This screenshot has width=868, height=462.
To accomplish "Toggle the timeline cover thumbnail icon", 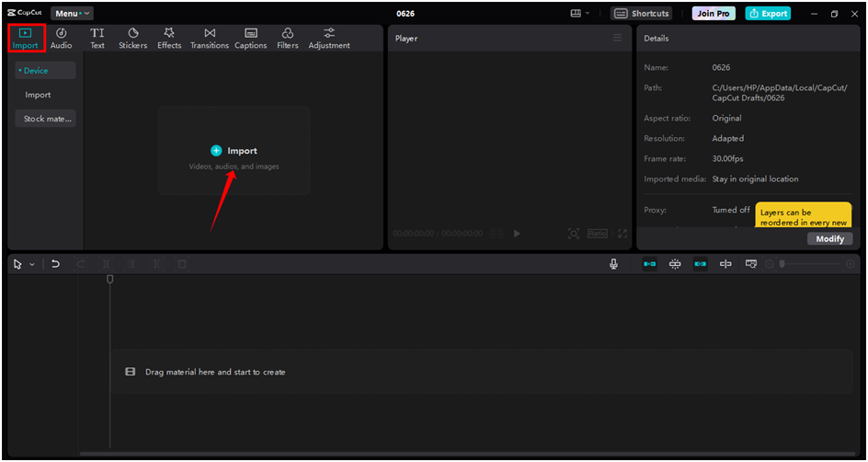I will pyautogui.click(x=750, y=264).
